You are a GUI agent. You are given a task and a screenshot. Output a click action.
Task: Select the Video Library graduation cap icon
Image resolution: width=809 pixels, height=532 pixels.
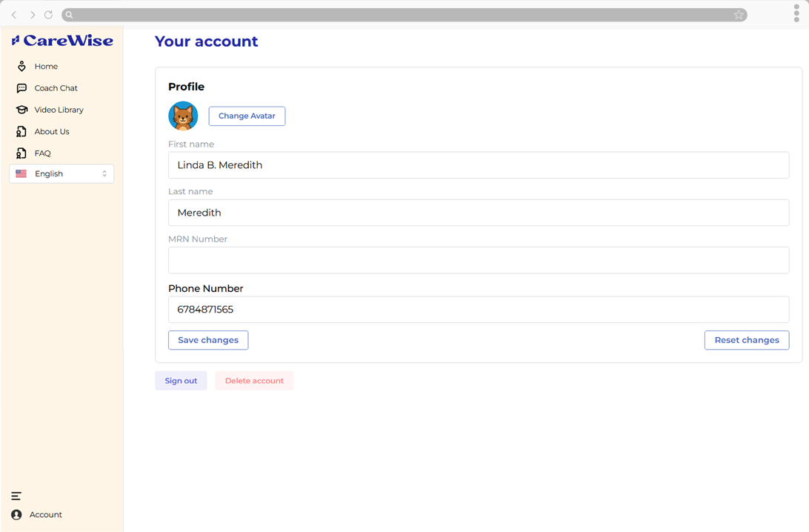coord(21,110)
